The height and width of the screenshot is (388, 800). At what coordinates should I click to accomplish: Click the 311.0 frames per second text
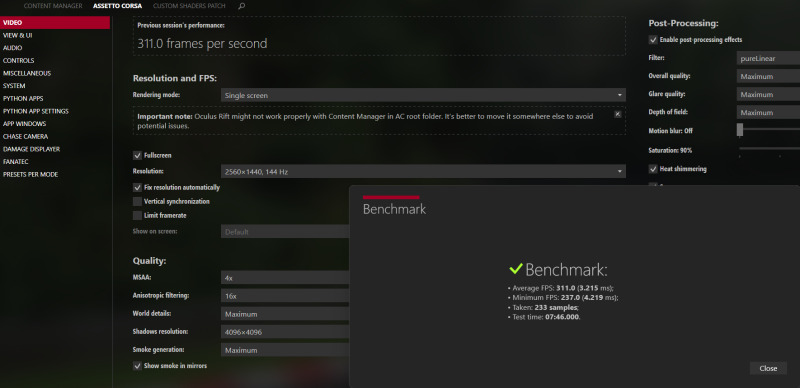(202, 44)
